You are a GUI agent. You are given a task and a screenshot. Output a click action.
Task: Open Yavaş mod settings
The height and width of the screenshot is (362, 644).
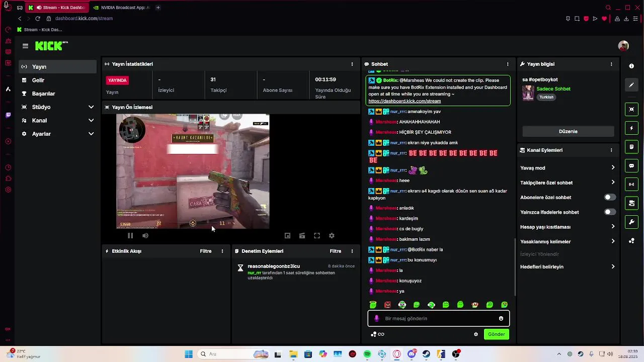pyautogui.click(x=568, y=168)
